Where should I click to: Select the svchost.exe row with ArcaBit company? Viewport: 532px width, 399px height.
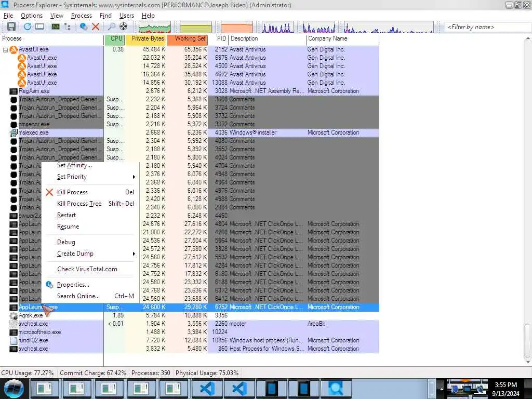190,324
